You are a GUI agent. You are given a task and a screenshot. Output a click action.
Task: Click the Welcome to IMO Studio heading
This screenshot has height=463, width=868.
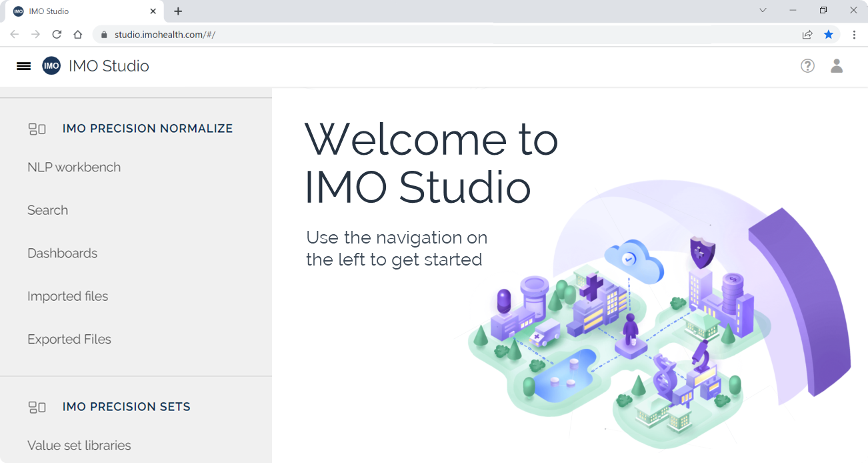pyautogui.click(x=431, y=164)
